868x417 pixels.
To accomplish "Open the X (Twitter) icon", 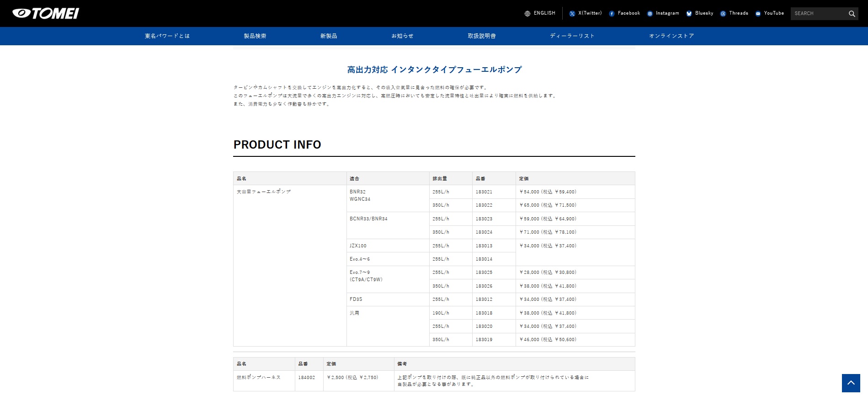I will (x=572, y=14).
